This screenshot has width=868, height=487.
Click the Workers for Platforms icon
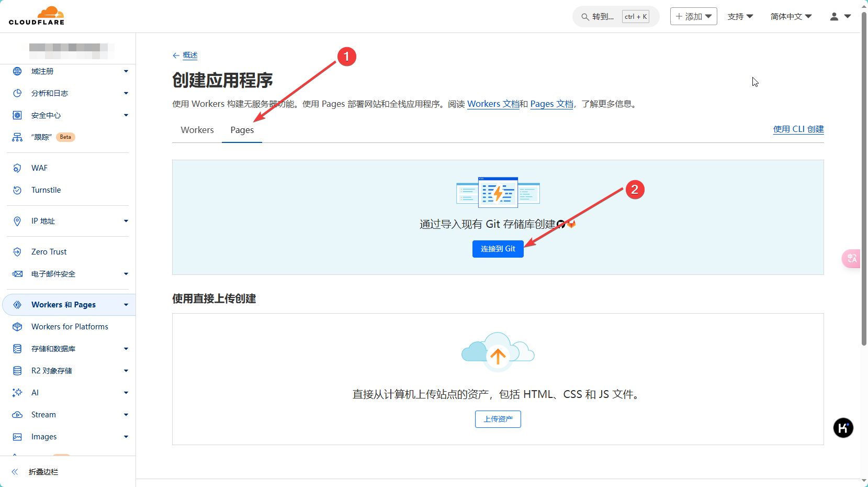[17, 327]
